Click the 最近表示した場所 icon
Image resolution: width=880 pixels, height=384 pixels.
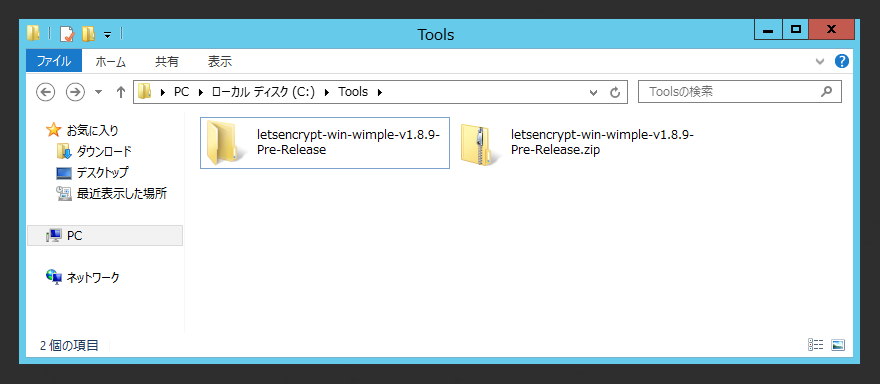coord(64,194)
